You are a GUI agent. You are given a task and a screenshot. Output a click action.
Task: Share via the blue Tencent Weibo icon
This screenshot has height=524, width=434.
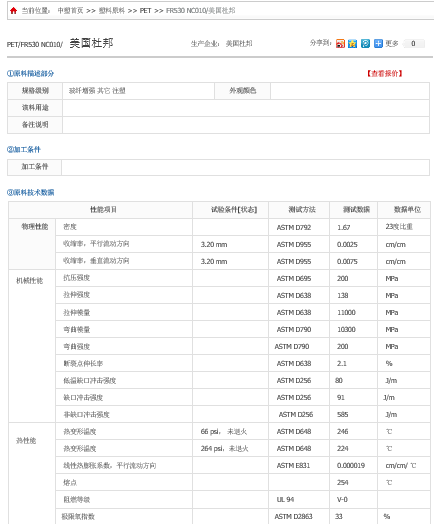pos(366,43)
